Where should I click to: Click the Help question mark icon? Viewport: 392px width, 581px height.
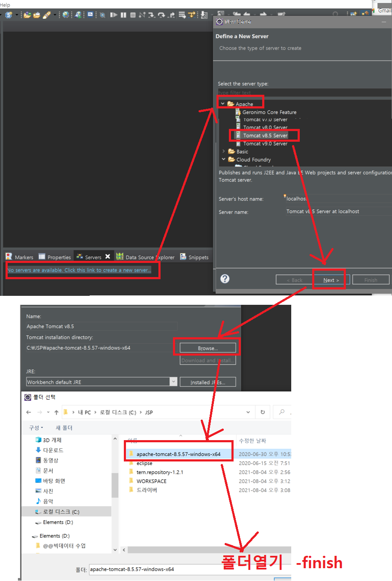pos(225,279)
